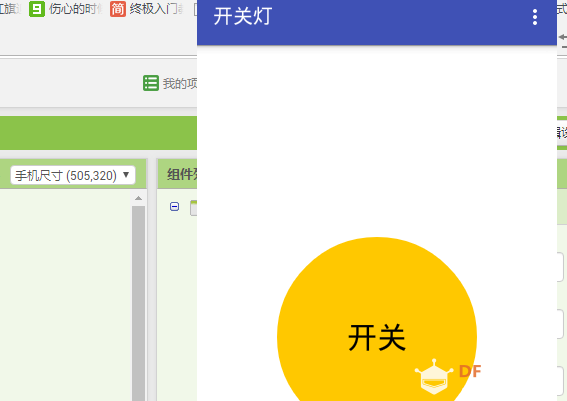Tap the yellow 开关 round button
The width and height of the screenshot is (567, 401).
(377, 319)
